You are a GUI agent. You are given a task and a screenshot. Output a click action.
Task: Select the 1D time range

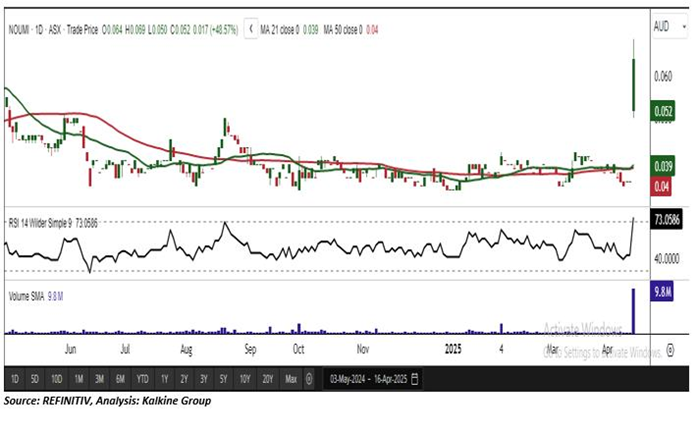(14, 379)
